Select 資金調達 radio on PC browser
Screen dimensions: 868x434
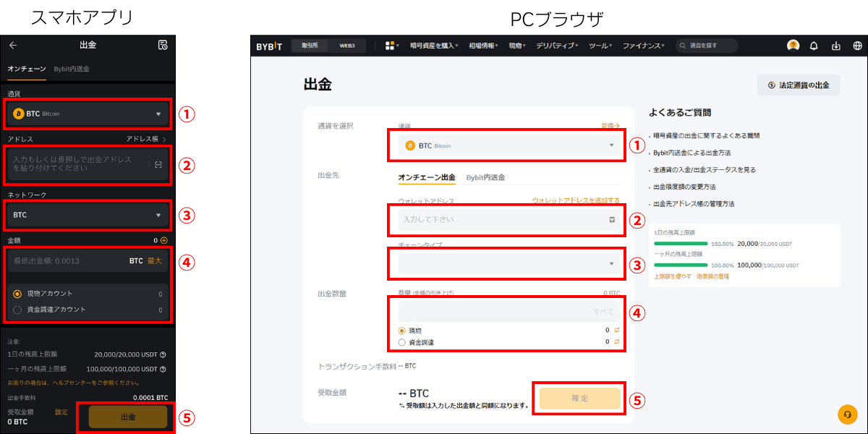coord(402,342)
